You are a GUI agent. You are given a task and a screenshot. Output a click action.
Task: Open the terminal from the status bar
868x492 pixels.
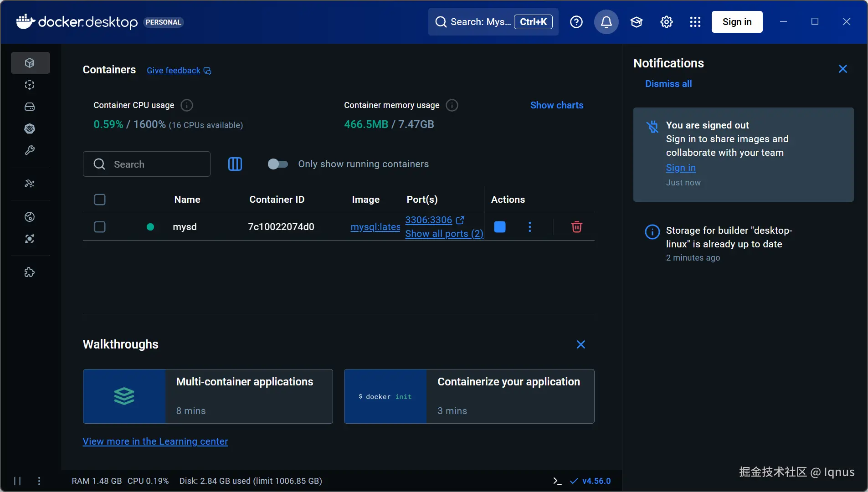pos(557,481)
